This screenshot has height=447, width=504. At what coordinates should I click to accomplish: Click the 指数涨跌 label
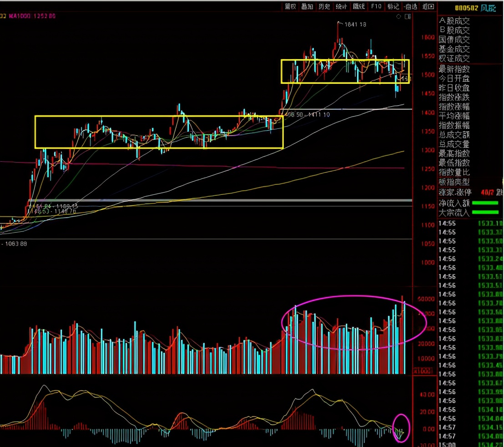[454, 97]
